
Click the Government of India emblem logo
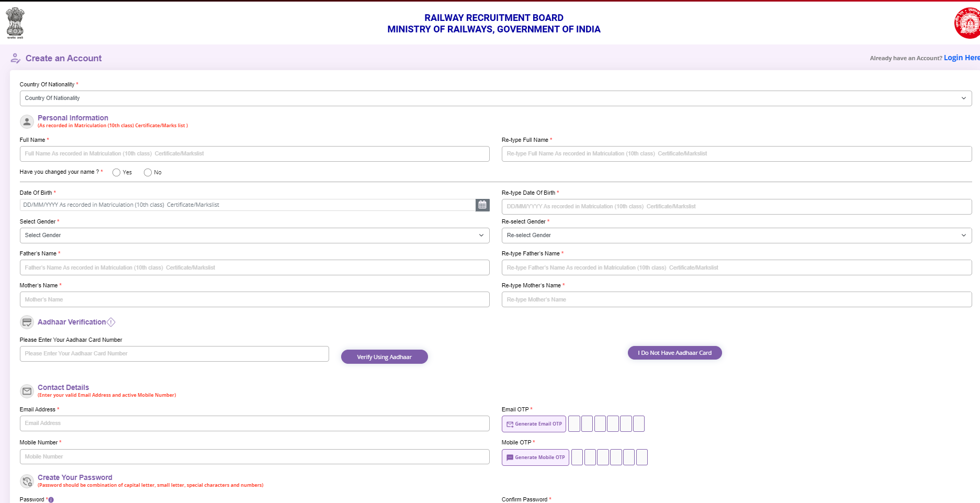[x=15, y=23]
